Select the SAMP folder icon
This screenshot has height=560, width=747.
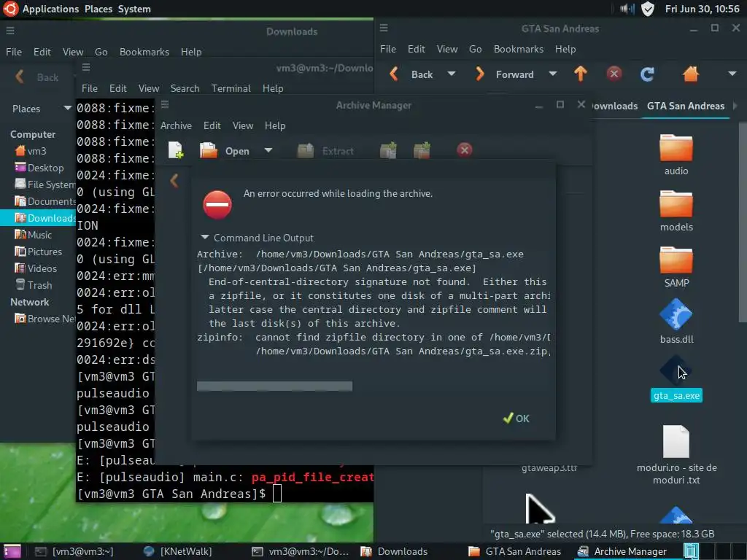click(676, 260)
